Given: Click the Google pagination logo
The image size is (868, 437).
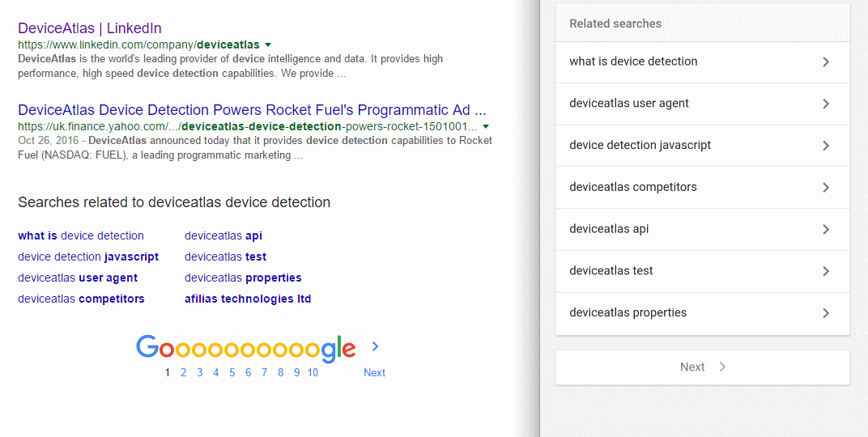Looking at the screenshot, I should [245, 347].
